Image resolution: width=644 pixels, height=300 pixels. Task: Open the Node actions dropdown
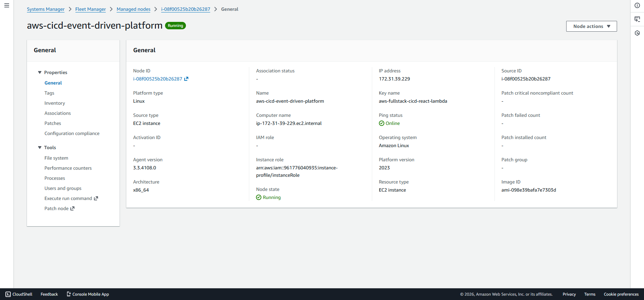point(591,26)
